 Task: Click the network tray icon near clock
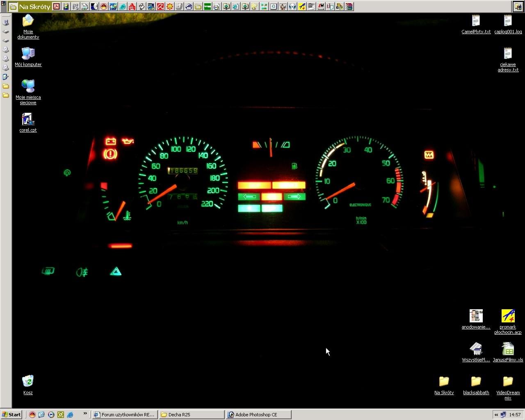[x=504, y=415]
